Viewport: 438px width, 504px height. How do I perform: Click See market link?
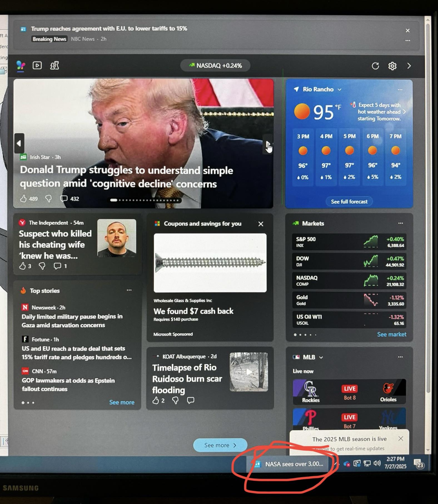(x=391, y=335)
